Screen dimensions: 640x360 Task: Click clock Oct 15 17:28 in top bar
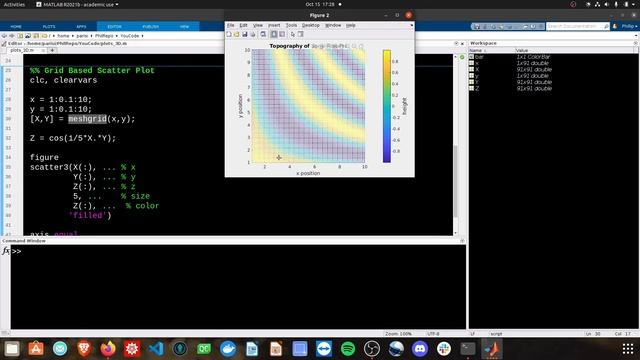(320, 4)
